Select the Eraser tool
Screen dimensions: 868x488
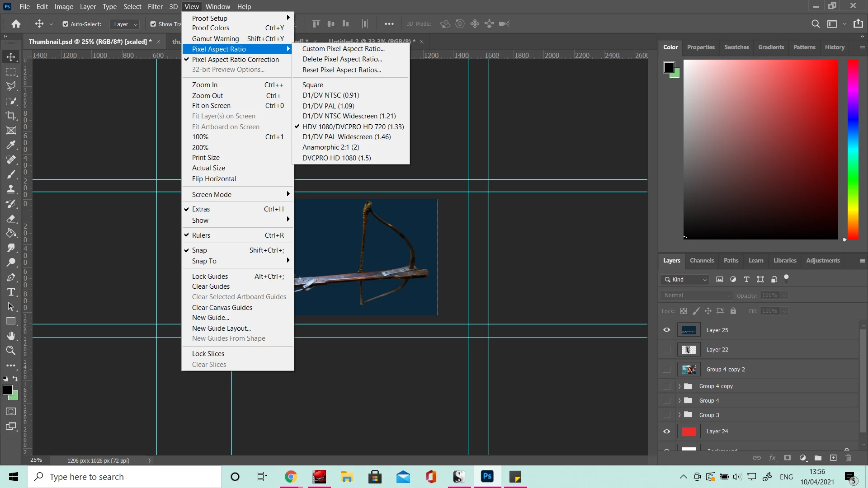[x=11, y=219]
